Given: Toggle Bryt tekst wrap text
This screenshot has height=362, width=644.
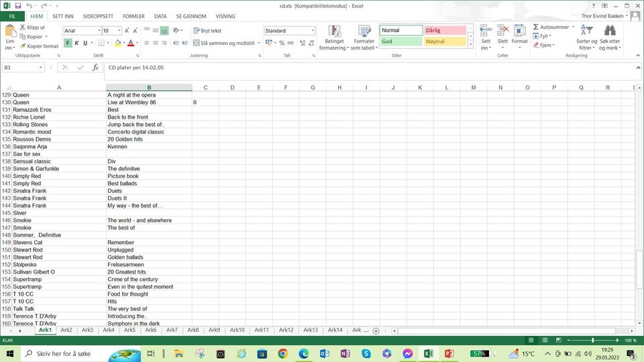Looking at the screenshot, I should pos(207,31).
